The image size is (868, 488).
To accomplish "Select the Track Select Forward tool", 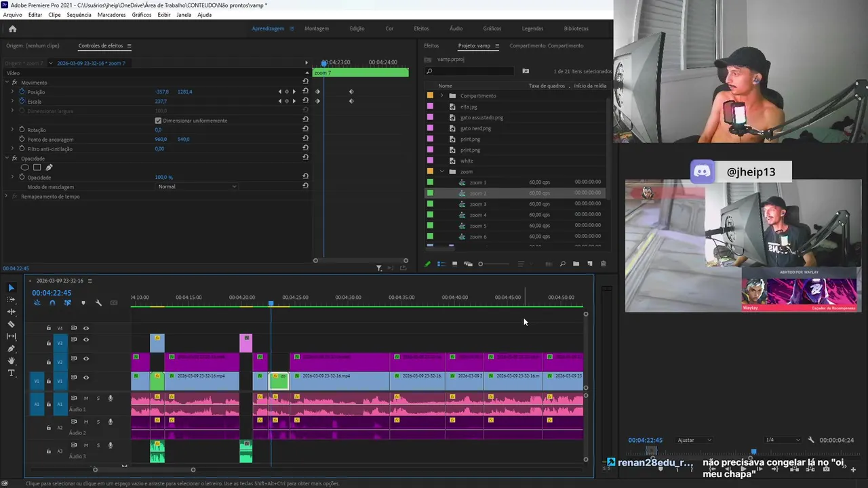I will click(11, 300).
